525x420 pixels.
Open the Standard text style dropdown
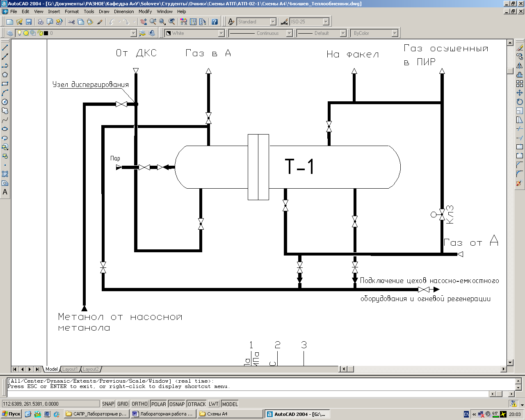tap(273, 22)
